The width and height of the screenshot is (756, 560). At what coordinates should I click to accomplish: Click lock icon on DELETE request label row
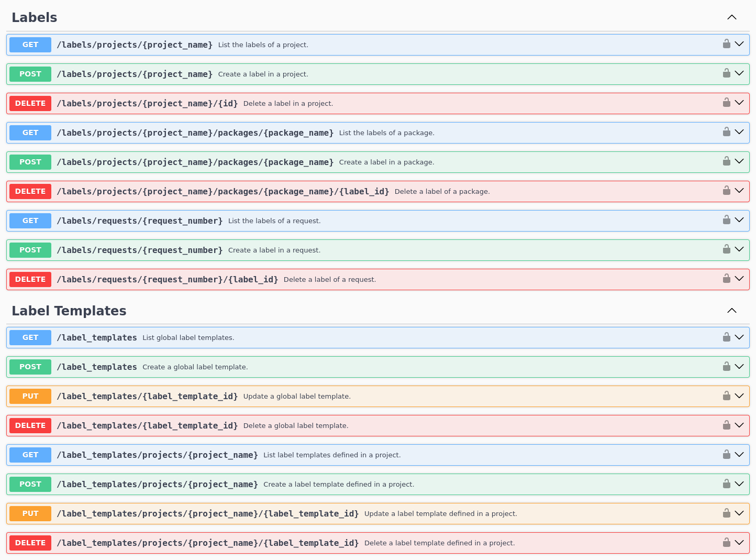coord(726,279)
